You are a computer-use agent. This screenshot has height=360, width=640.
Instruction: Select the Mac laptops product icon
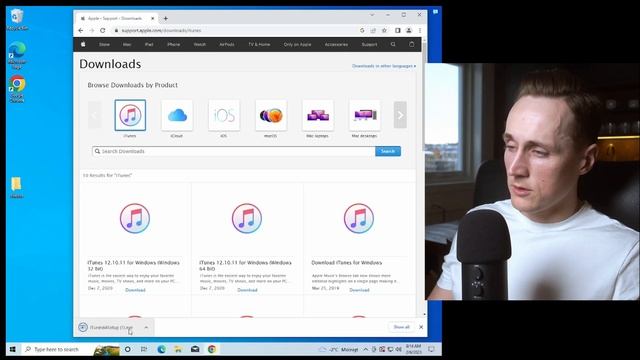coord(318,115)
